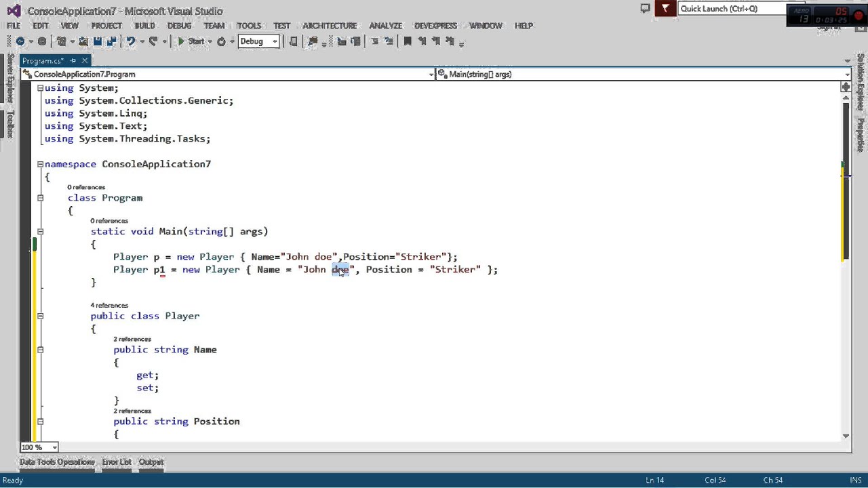
Task: Click the Navigate Backward toolbar icon
Action: (20, 41)
